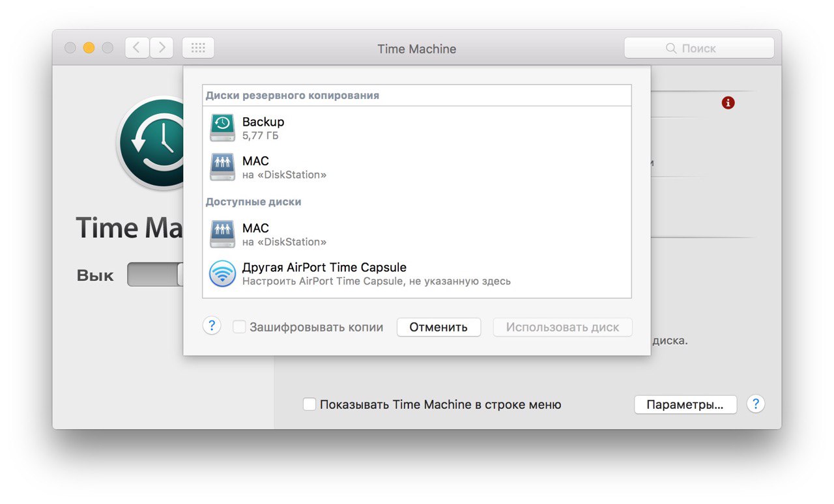Minimize the window with the yellow button

click(89, 48)
